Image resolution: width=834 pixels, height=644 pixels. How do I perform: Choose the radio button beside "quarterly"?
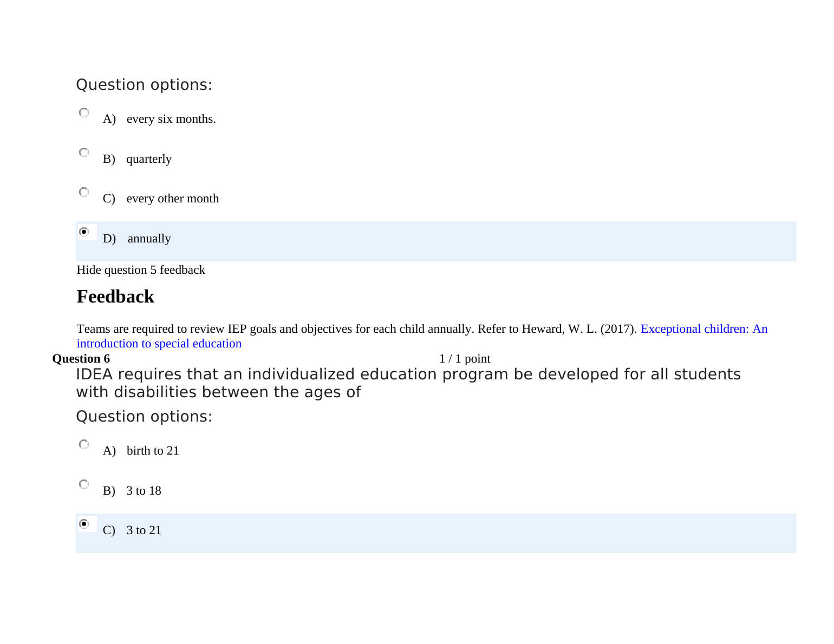click(x=84, y=153)
